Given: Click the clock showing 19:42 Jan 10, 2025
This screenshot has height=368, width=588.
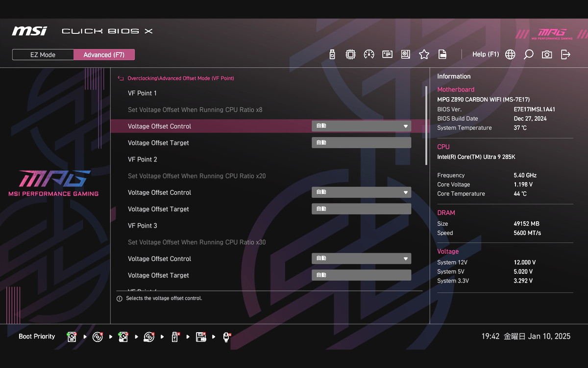Looking at the screenshot, I should click(x=526, y=337).
